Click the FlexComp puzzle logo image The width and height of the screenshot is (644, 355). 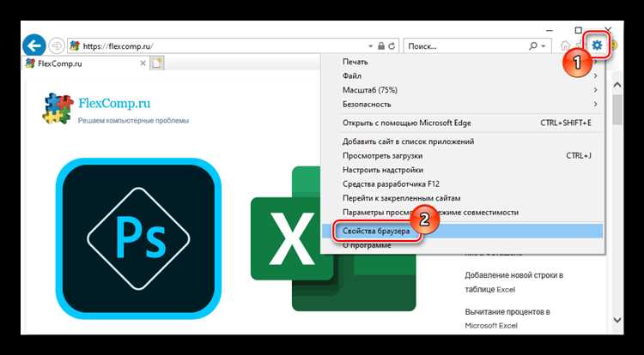pyautogui.click(x=58, y=108)
